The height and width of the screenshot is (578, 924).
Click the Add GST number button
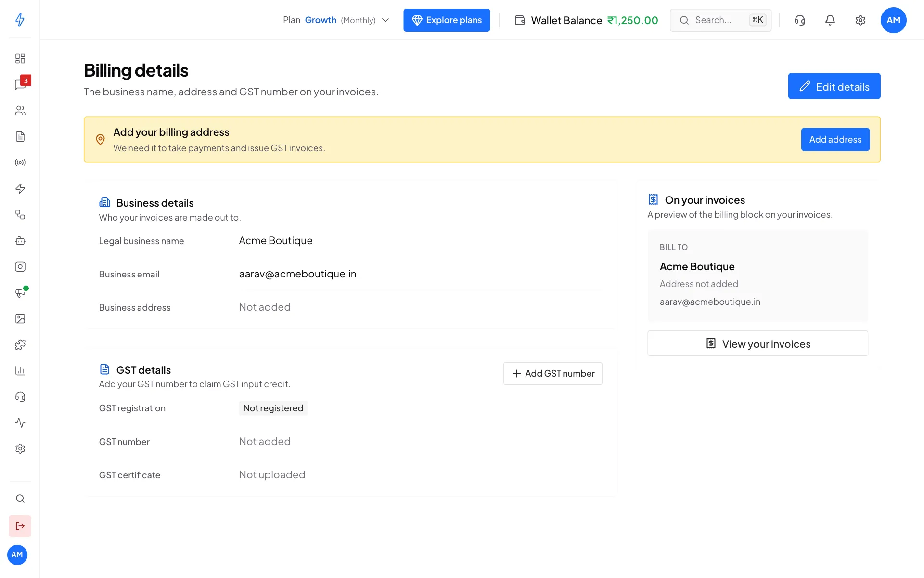point(552,373)
